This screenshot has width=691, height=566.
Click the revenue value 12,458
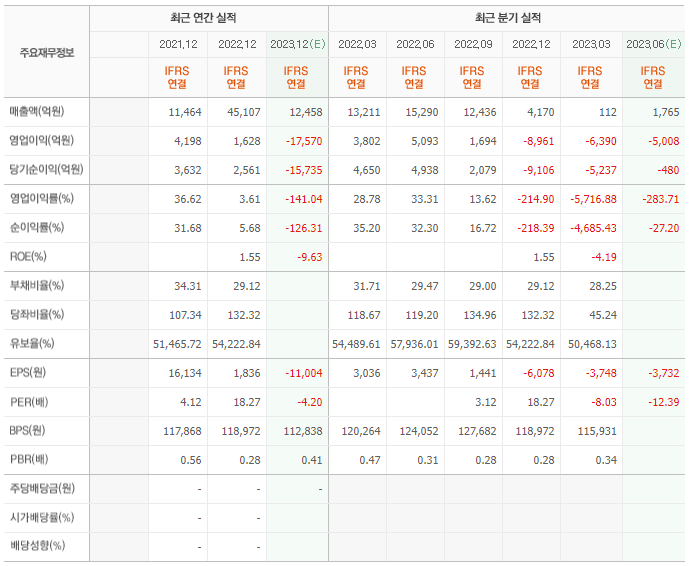[x=306, y=112]
